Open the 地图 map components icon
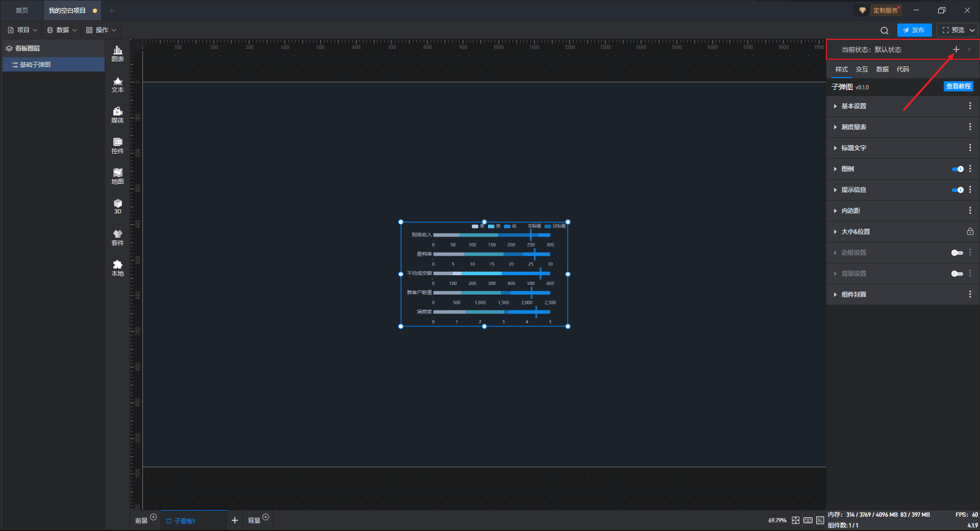The height and width of the screenshot is (531, 980). (117, 176)
